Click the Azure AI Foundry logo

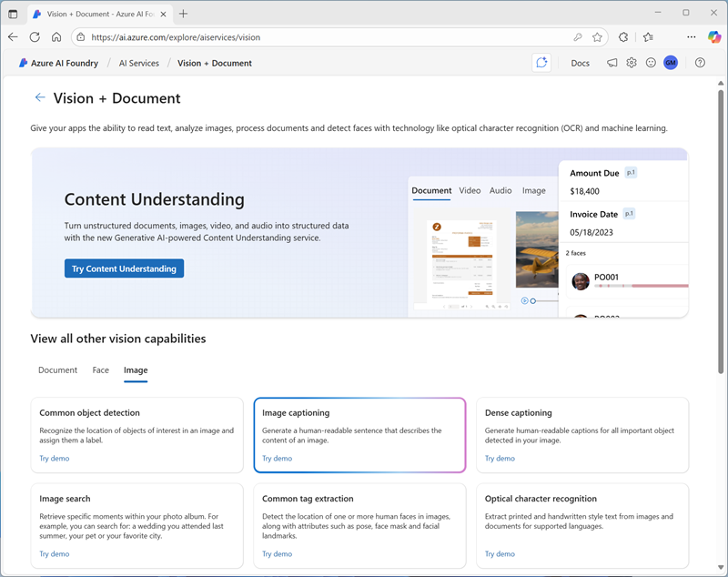pyautogui.click(x=25, y=63)
